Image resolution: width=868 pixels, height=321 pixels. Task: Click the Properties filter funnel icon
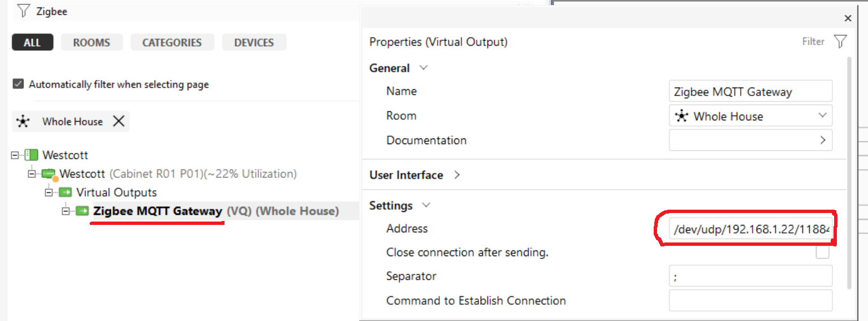[840, 41]
